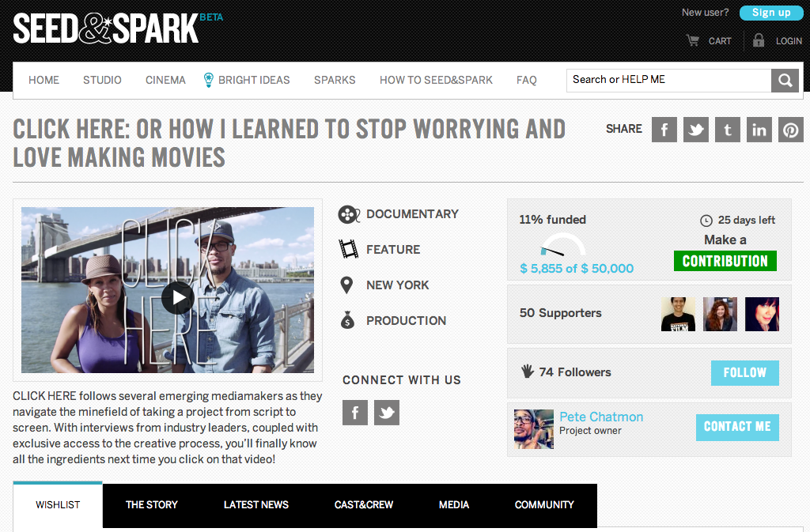Go to the Home page
Image resolution: width=810 pixels, height=532 pixels.
coord(44,80)
